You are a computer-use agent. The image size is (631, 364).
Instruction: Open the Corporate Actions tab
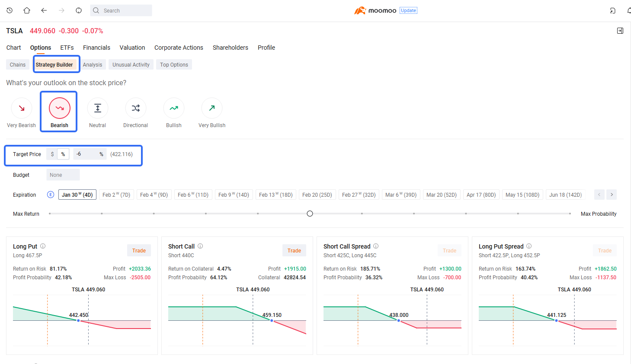click(x=179, y=48)
